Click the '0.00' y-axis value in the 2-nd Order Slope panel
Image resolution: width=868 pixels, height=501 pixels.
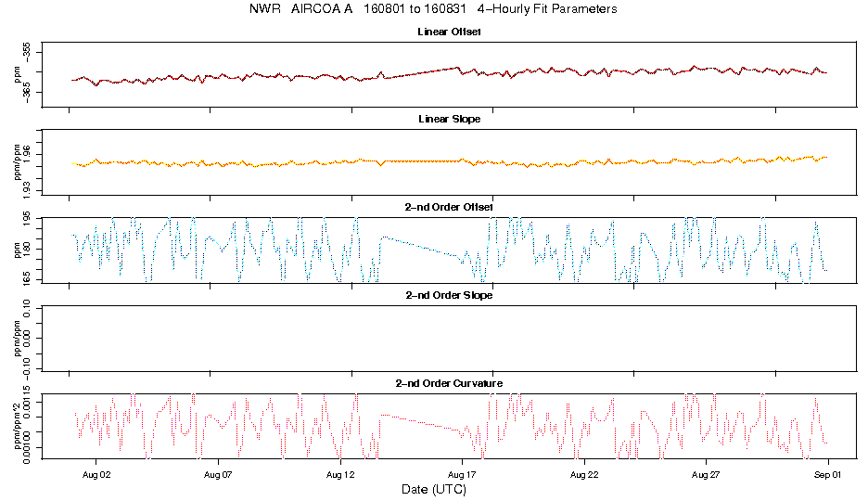(x=27, y=339)
